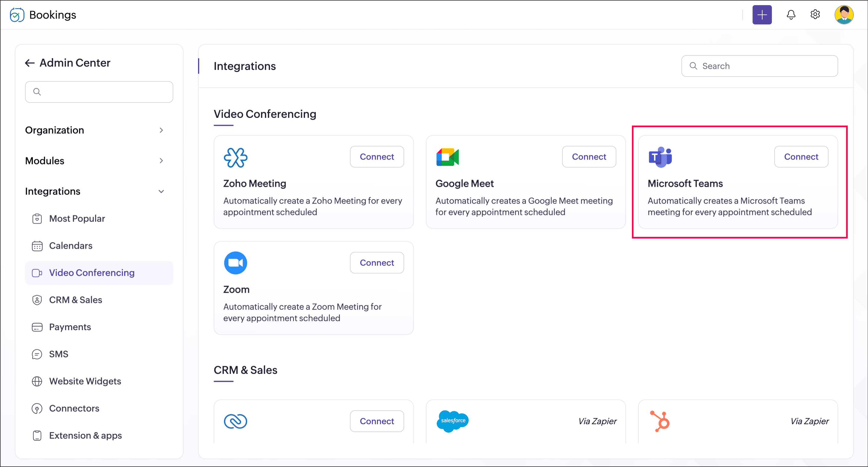
Task: Collapse the Integrations section
Action: (x=161, y=191)
